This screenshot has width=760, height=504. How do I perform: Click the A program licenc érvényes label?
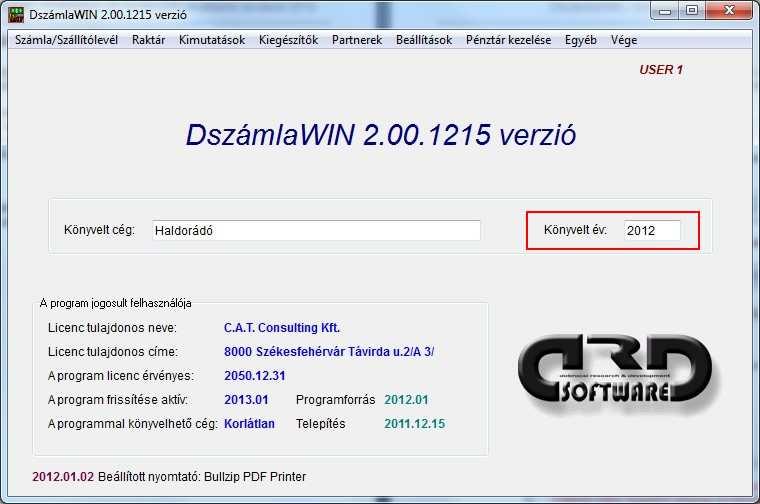coord(121,376)
